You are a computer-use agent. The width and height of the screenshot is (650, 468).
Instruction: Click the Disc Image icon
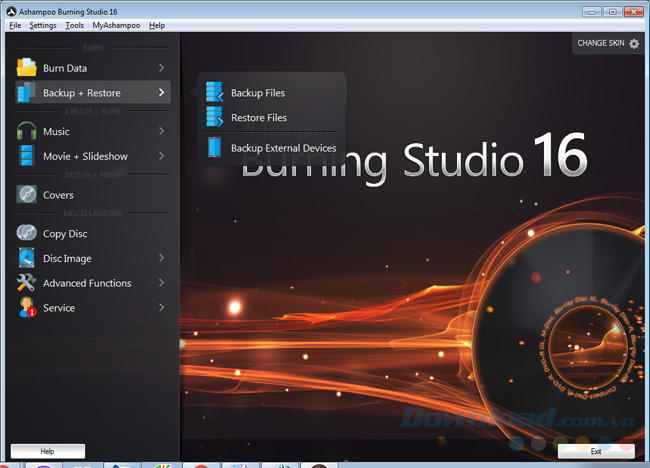coord(26,258)
